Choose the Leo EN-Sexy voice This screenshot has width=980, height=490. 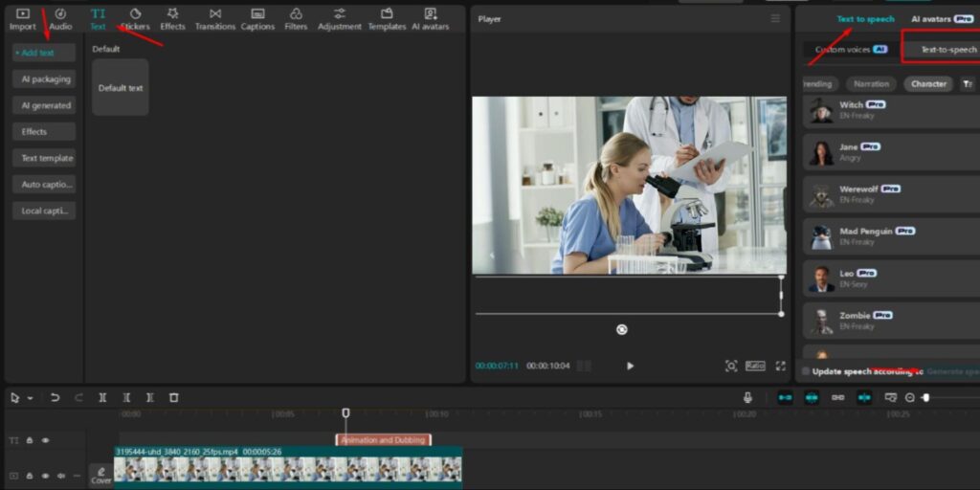coord(891,278)
